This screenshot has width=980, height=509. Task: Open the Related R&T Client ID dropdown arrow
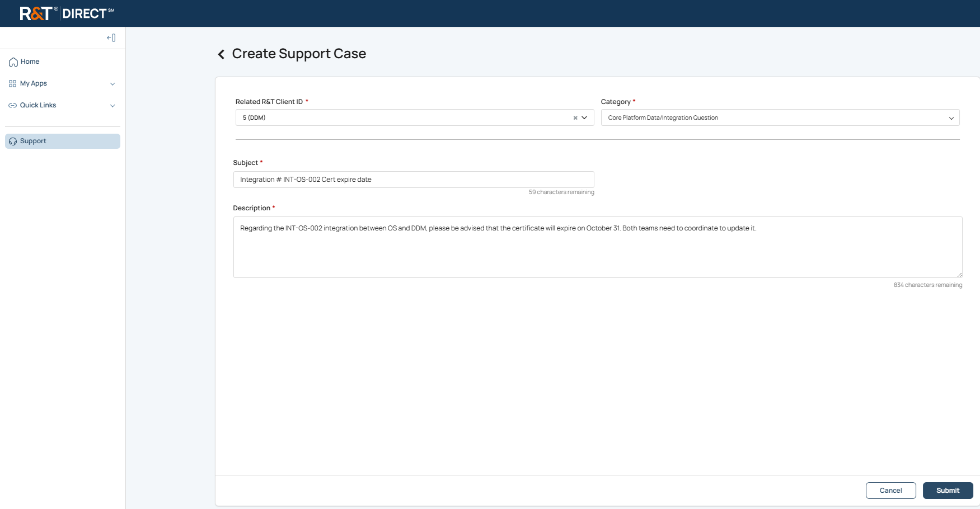click(x=584, y=118)
